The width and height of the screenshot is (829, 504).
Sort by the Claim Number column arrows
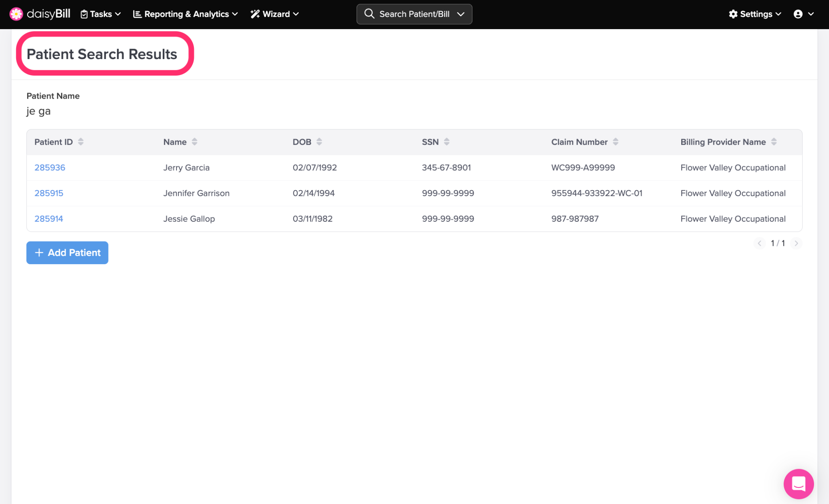616,142
